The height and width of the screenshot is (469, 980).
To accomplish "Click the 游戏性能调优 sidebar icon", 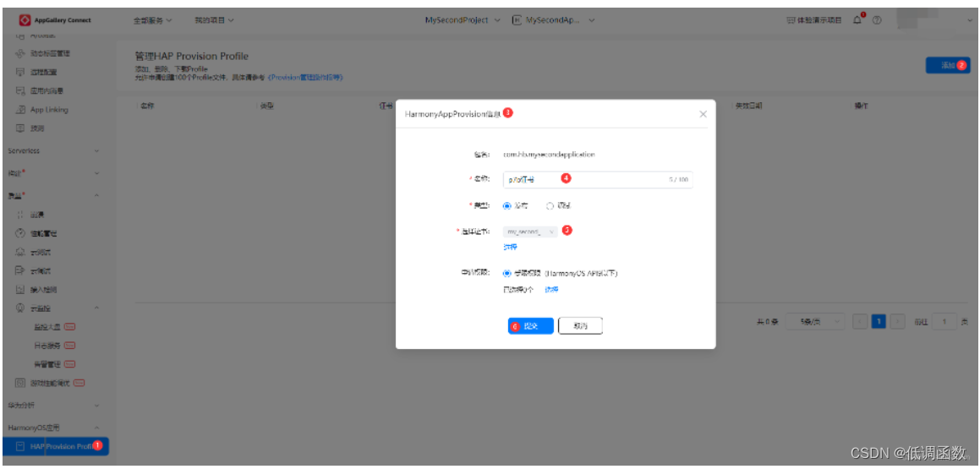I will (19, 383).
